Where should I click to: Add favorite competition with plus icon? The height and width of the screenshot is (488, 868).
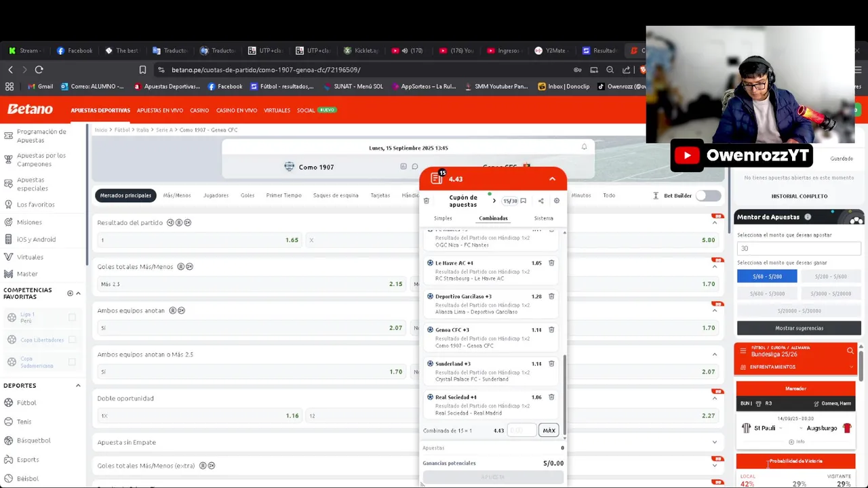click(x=70, y=293)
